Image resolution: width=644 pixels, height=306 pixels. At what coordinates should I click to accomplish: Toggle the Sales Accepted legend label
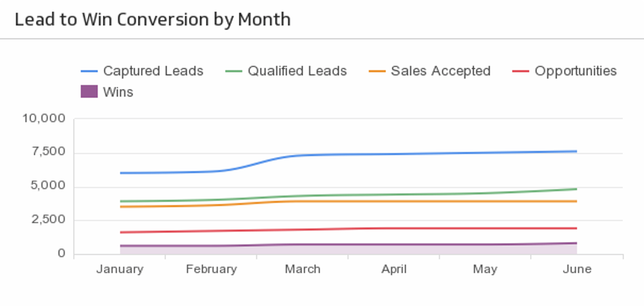click(x=441, y=71)
